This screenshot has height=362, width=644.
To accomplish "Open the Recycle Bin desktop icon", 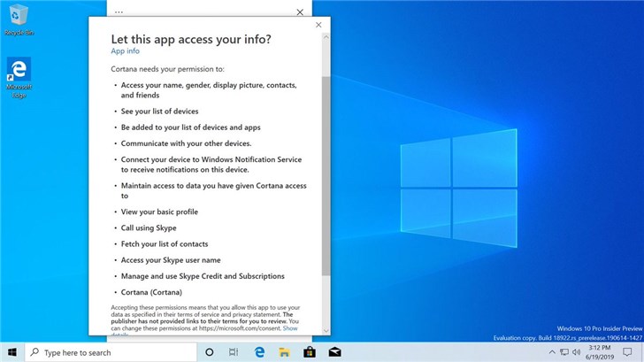I will pos(19,19).
